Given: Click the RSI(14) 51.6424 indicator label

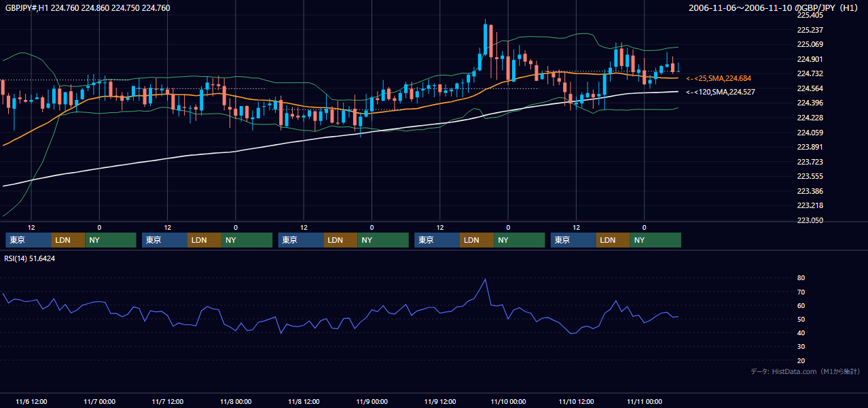Looking at the screenshot, I should tap(30, 258).
